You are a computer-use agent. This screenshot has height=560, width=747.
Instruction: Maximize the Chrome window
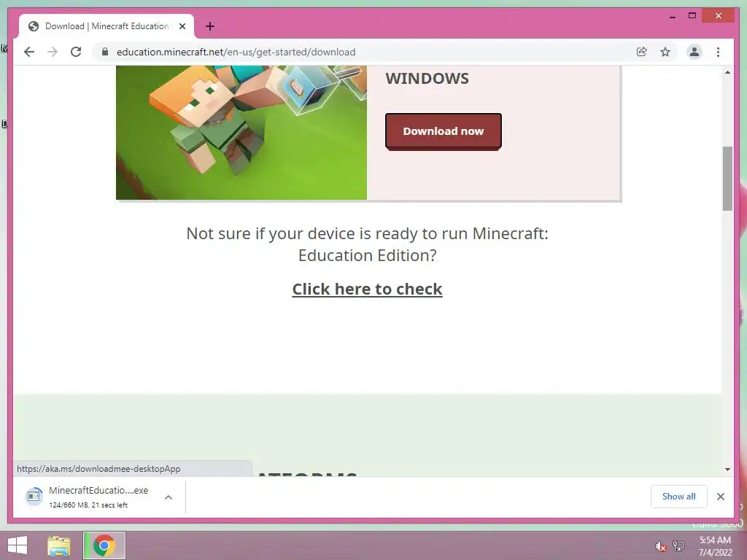click(692, 16)
